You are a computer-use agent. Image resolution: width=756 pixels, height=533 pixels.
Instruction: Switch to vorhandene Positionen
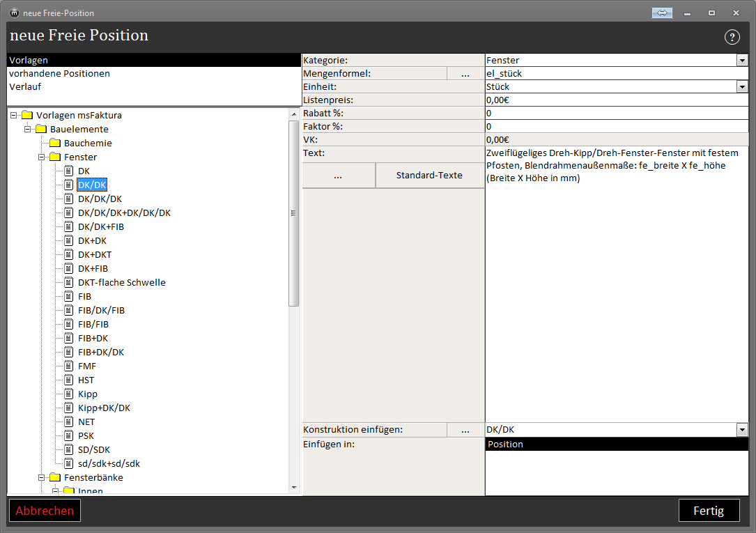tap(154, 73)
